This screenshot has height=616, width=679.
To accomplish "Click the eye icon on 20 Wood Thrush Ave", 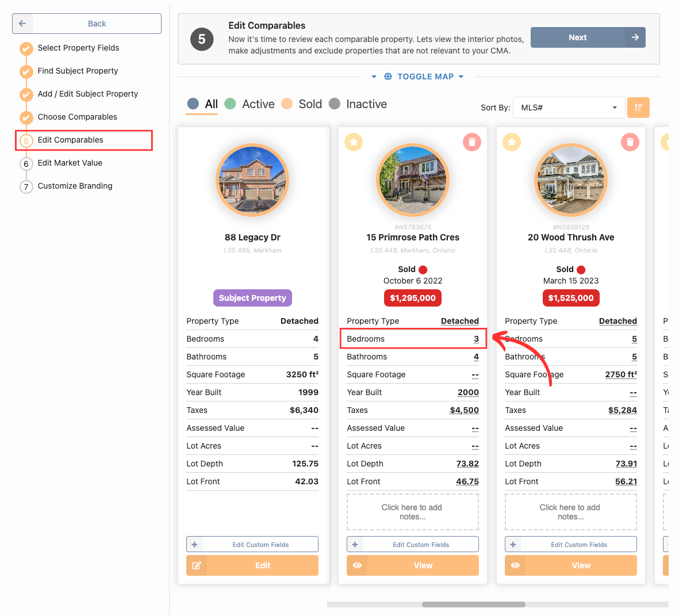I will [515, 565].
